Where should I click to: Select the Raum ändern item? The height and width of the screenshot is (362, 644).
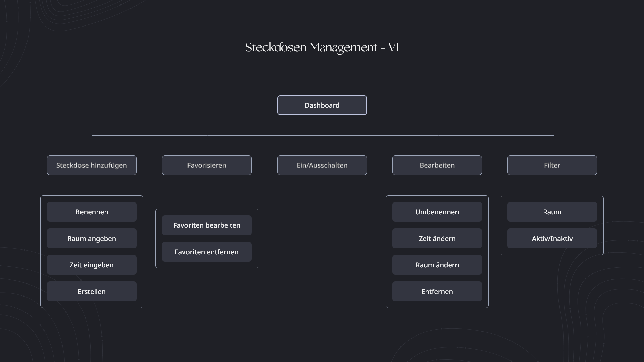pos(437,265)
